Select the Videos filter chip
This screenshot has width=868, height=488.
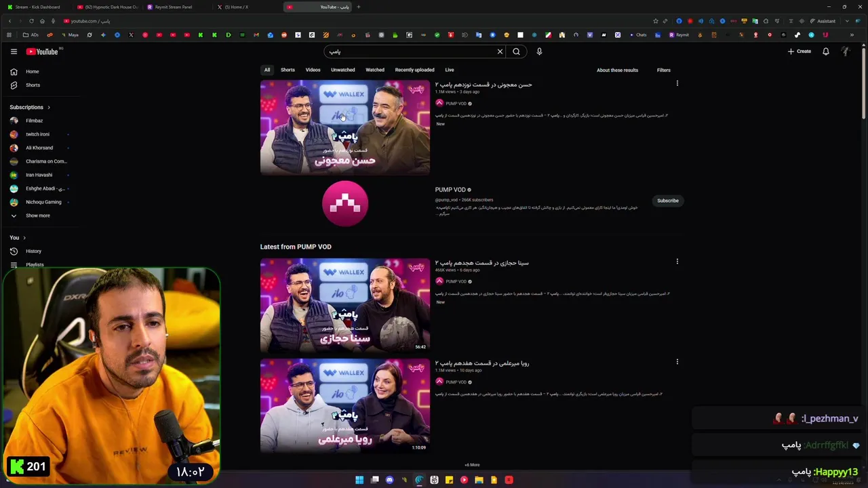313,70
